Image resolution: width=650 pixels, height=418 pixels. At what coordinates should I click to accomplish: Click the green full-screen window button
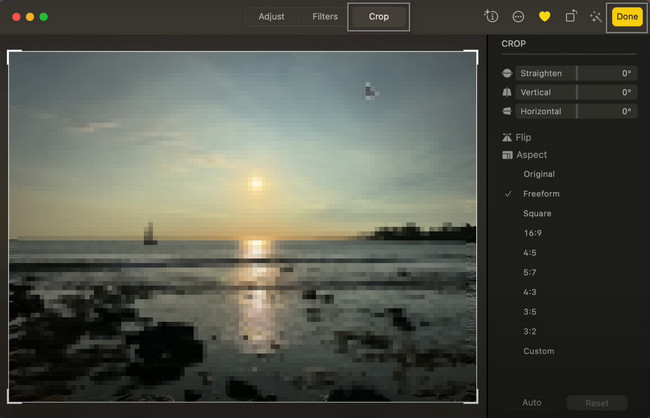coord(44,17)
